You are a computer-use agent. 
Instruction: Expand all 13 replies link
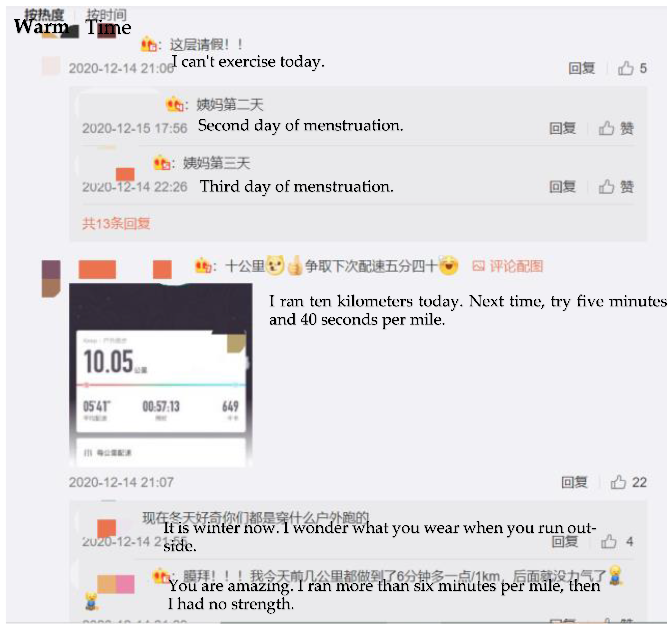[x=116, y=223]
